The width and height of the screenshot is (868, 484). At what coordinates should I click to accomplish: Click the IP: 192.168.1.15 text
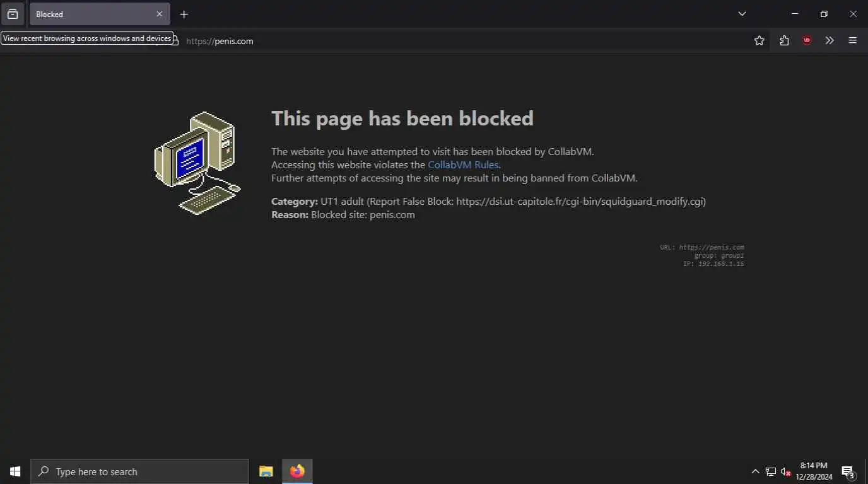coord(713,263)
